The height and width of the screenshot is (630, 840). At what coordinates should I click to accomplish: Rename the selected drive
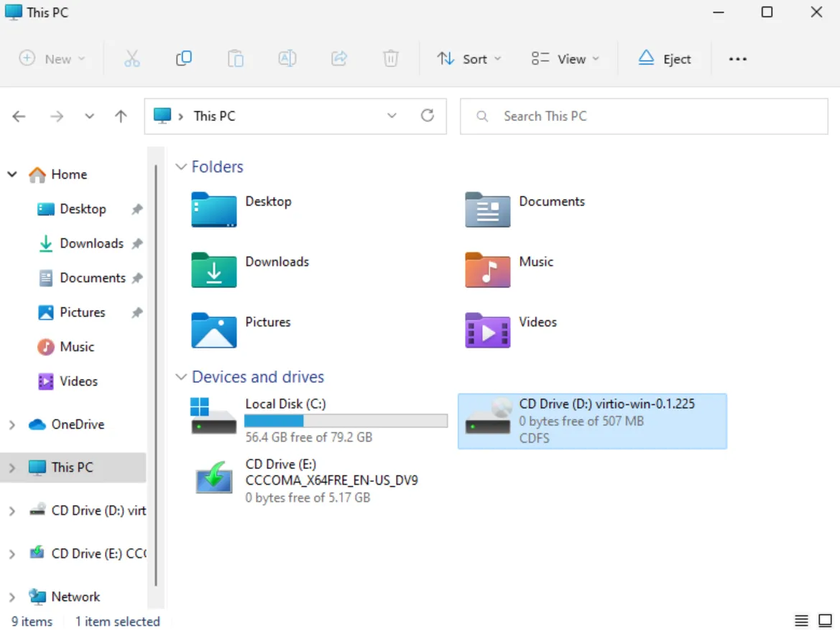coord(287,58)
